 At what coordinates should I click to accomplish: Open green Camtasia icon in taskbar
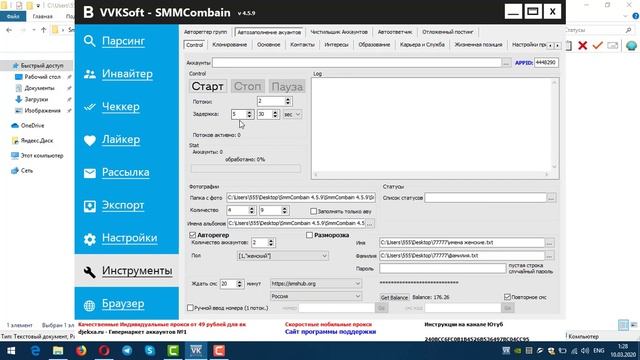pyautogui.click(x=173, y=351)
